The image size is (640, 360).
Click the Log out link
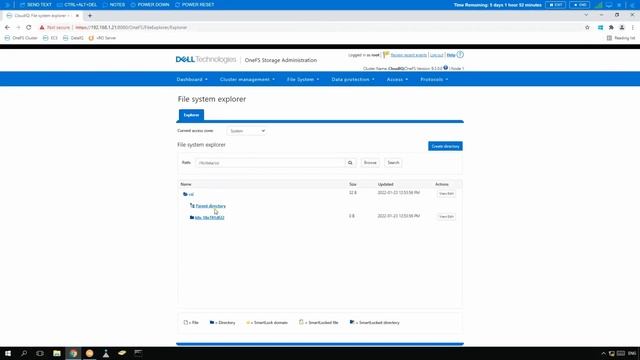coord(436,55)
